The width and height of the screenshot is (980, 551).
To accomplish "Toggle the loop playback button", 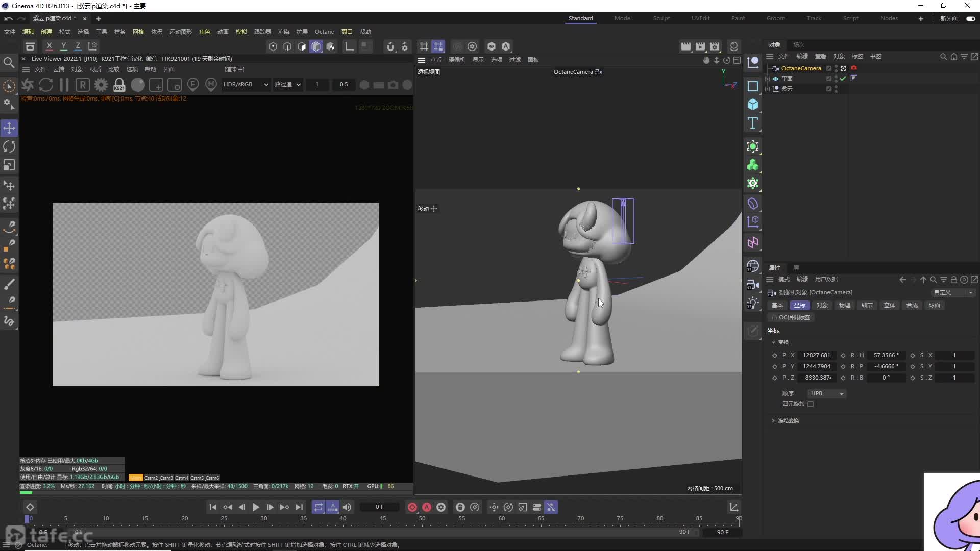I will pos(318,507).
